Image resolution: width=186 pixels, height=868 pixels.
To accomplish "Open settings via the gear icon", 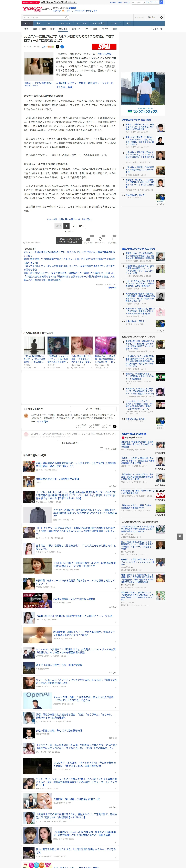I will [x=161, y=18].
